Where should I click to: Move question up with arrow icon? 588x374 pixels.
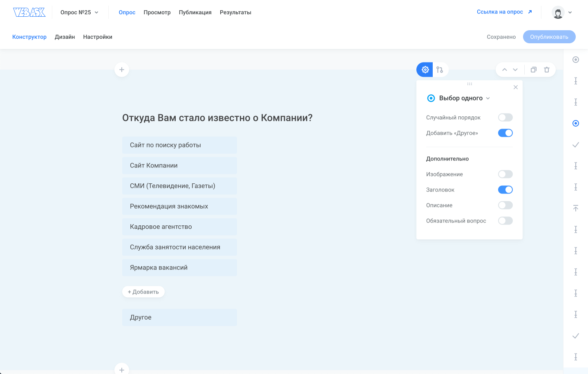(x=505, y=70)
